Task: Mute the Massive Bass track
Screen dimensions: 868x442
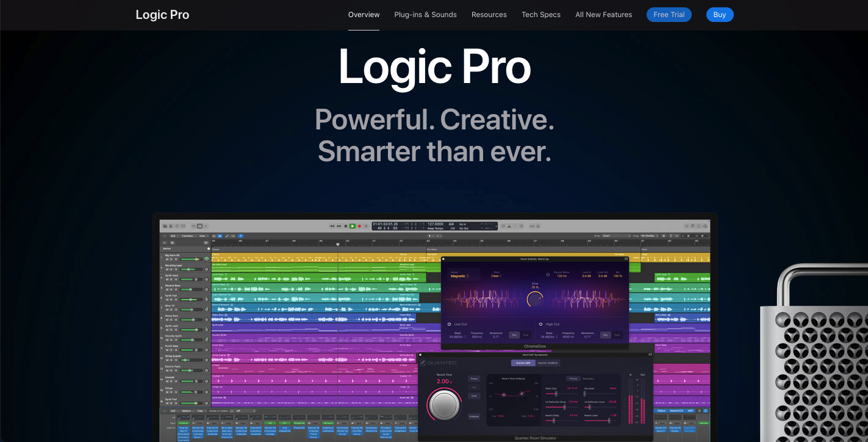Action: (167, 289)
